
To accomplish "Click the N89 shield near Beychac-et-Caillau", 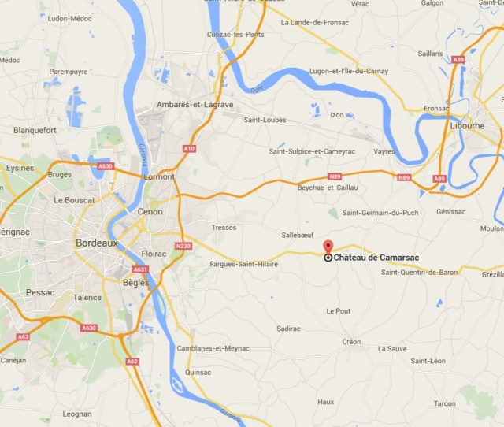I will (x=335, y=176).
